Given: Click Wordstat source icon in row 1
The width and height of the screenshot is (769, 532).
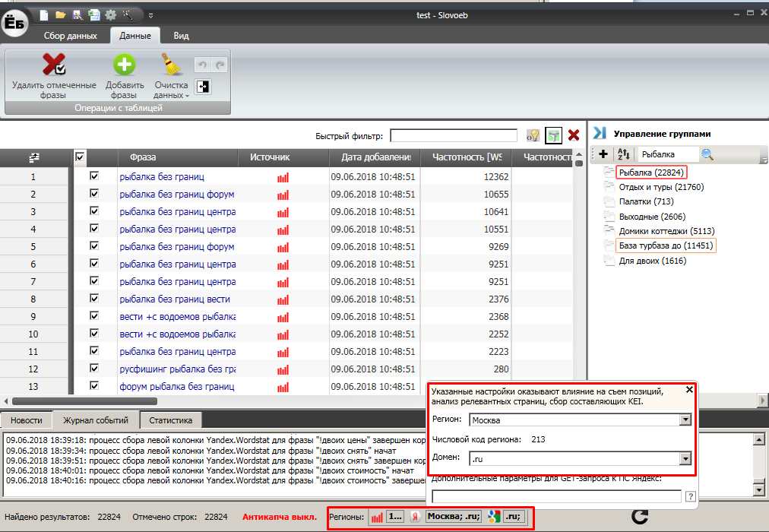Looking at the screenshot, I should click(x=283, y=177).
